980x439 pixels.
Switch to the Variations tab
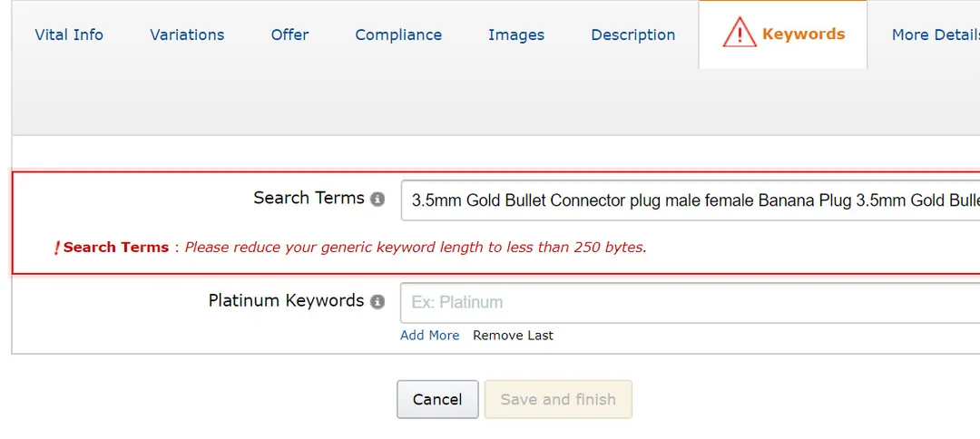click(187, 34)
